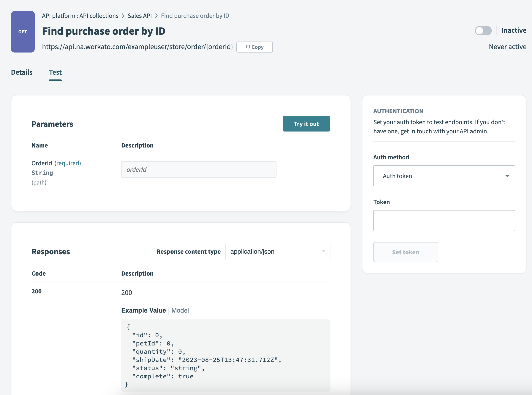Click the Token input field

pos(444,220)
